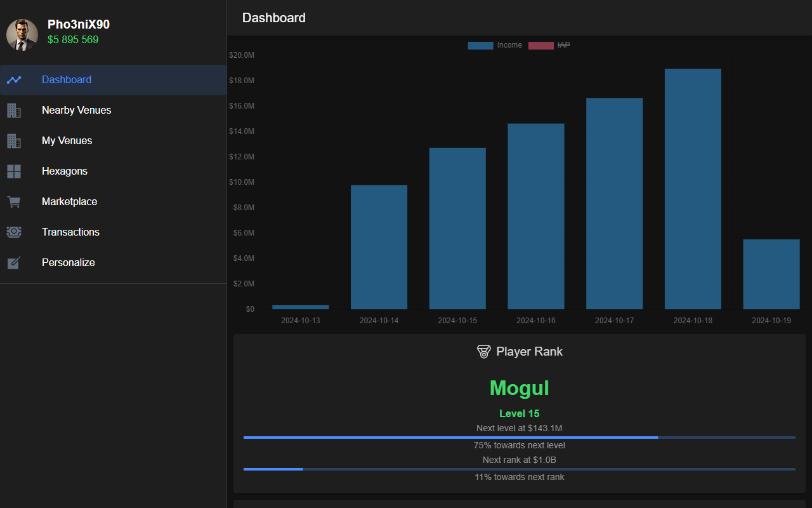Click the 2024-10-17 income bar
The image size is (812, 508).
[615, 204]
